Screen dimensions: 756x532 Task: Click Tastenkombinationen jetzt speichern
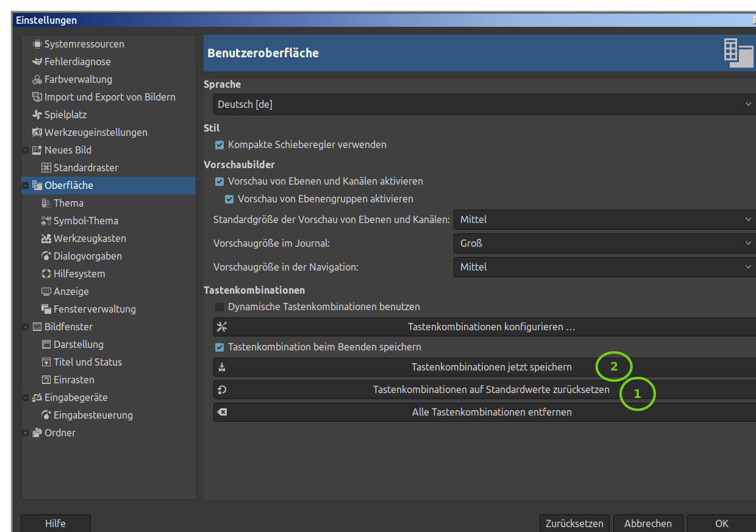click(x=485, y=367)
